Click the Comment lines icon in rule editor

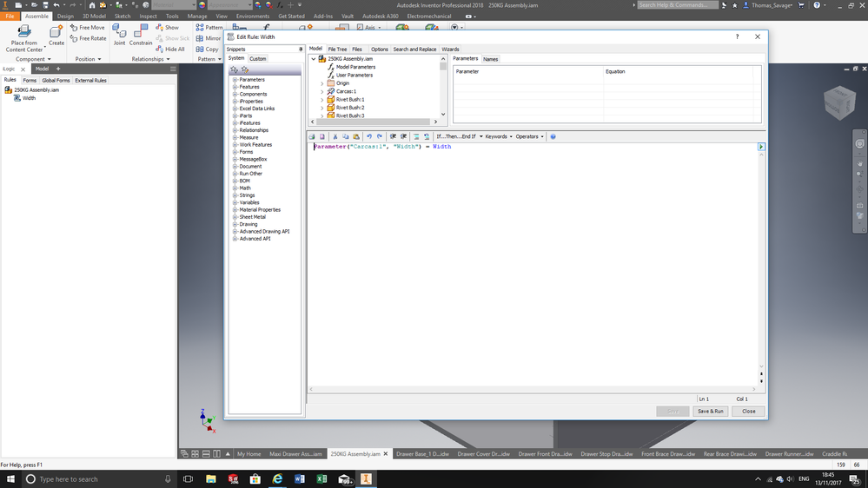(x=416, y=136)
